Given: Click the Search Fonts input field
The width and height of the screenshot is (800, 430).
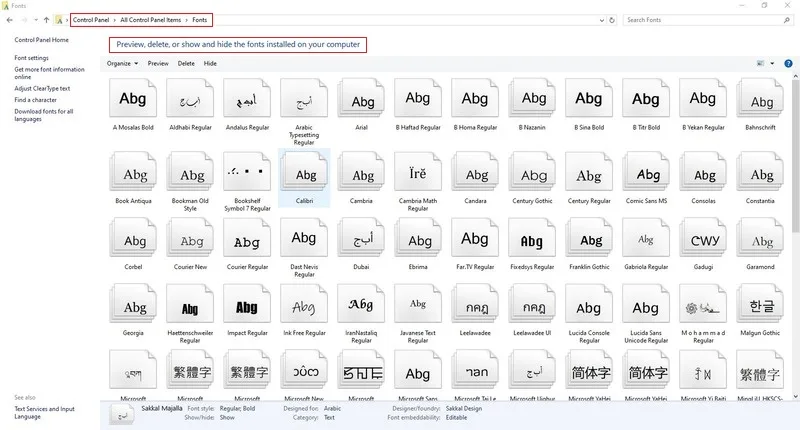Looking at the screenshot, I should 704,20.
